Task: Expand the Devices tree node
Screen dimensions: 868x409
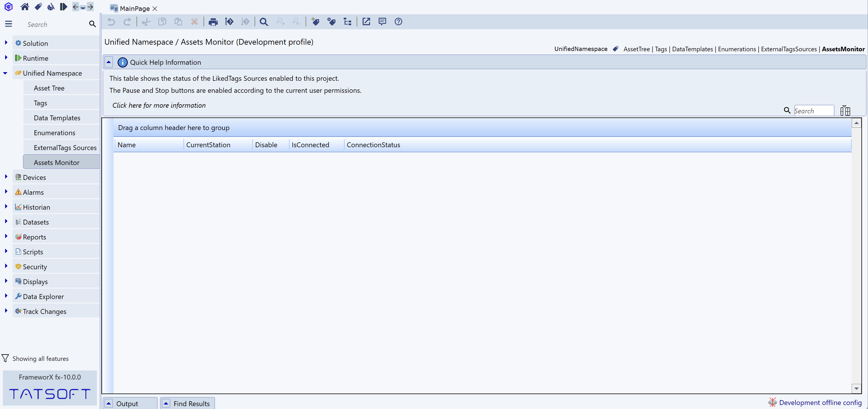Action: (x=6, y=177)
